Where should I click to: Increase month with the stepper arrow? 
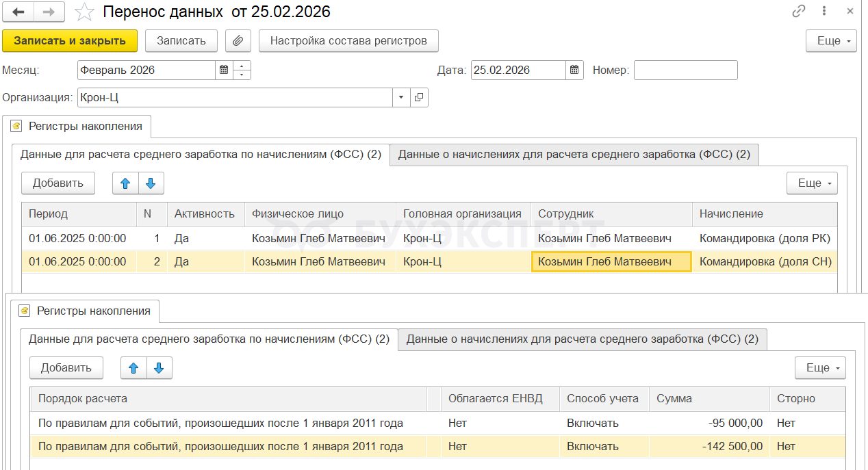[x=242, y=66]
